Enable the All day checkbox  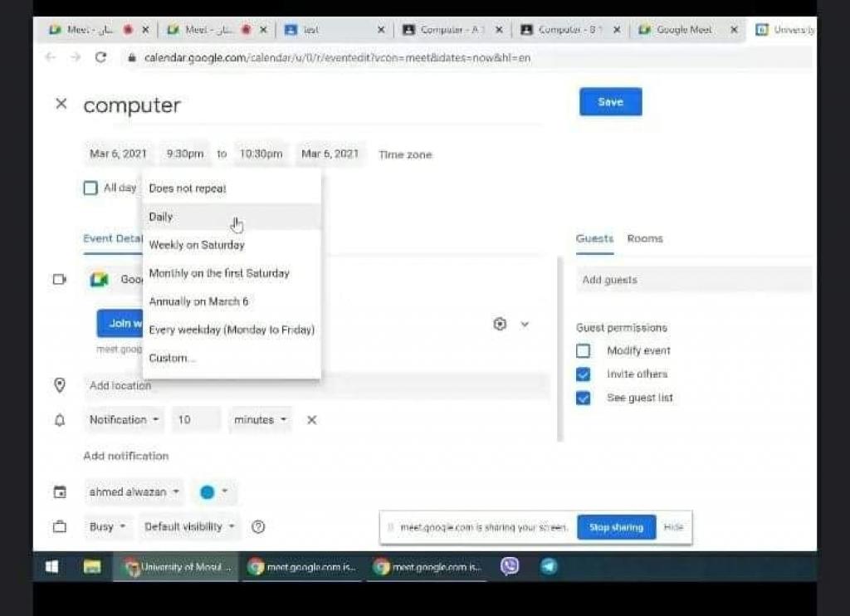coord(90,188)
